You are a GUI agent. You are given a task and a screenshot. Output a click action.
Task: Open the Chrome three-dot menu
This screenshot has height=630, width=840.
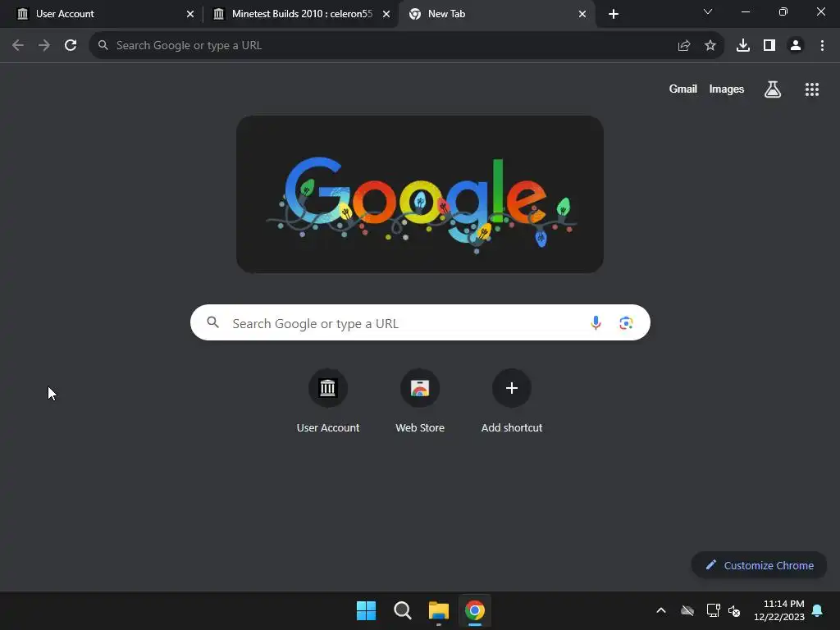click(x=822, y=46)
